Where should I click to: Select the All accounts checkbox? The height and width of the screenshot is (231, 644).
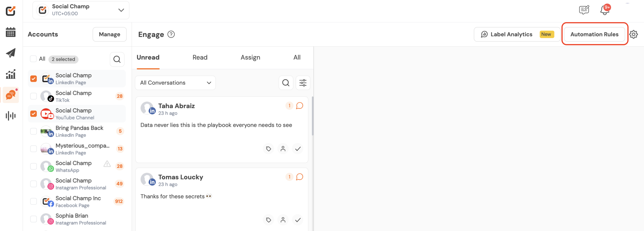click(33, 59)
